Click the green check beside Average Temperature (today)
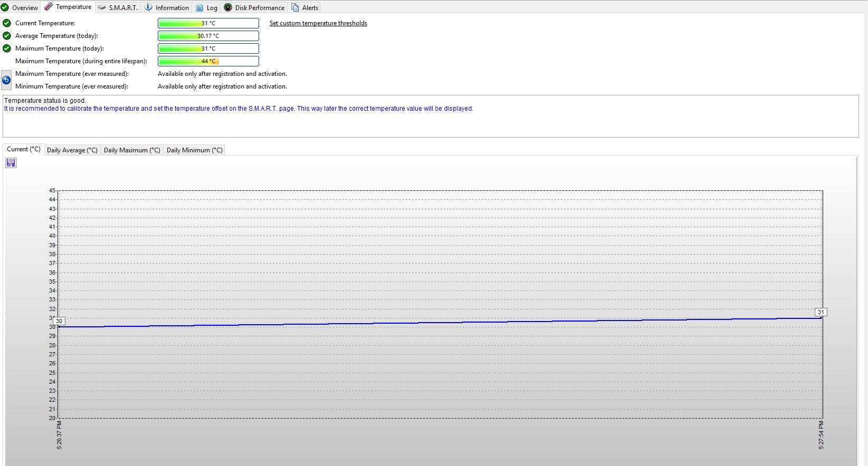 pyautogui.click(x=7, y=36)
